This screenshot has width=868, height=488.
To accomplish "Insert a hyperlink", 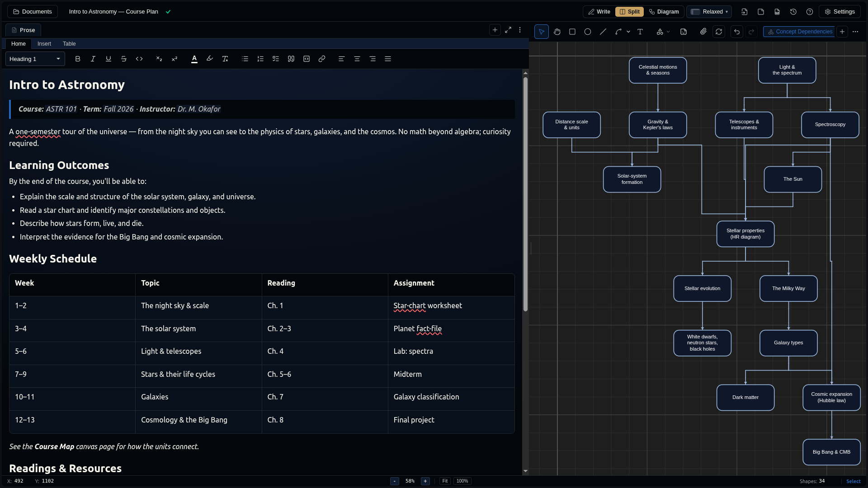I will click(x=322, y=59).
